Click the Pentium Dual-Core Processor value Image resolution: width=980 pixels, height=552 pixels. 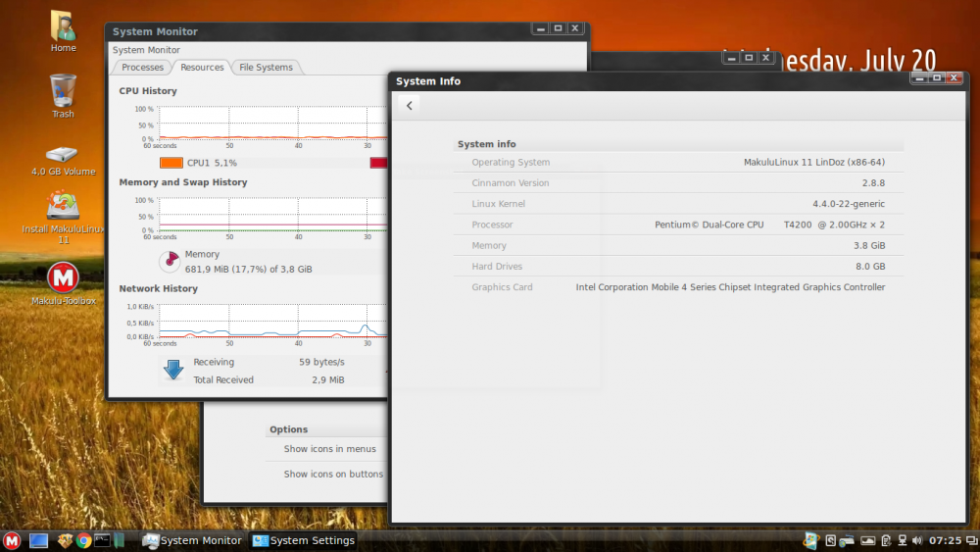coord(769,225)
